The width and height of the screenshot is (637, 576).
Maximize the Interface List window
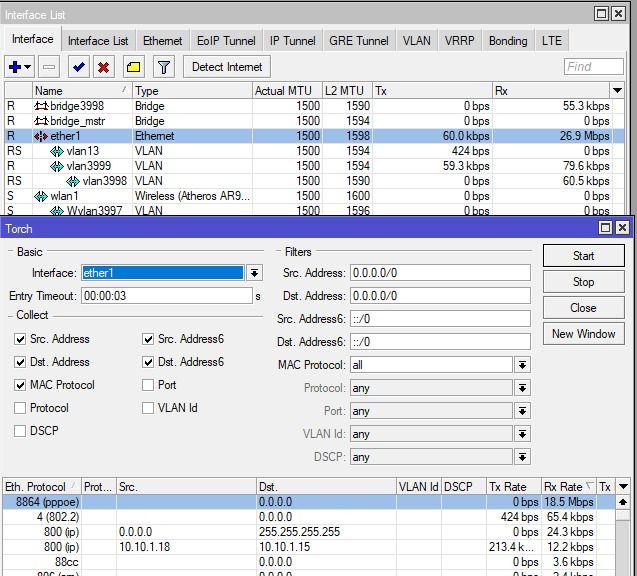tap(601, 14)
